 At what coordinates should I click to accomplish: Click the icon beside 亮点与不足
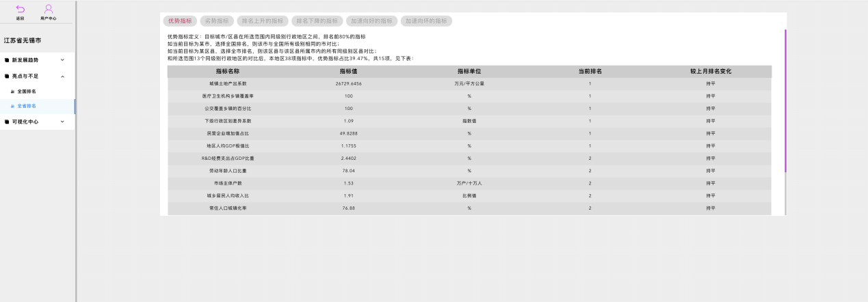coord(6,77)
